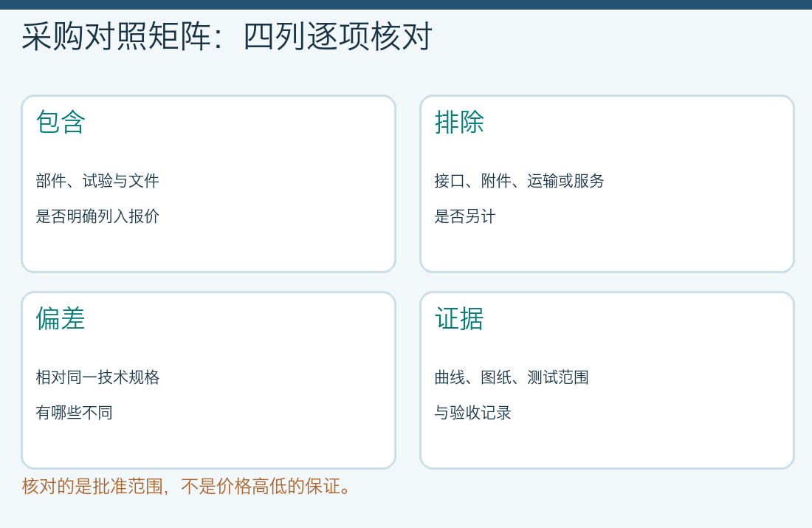Click the slide title 采购对照矩阵：四列逐项核对
This screenshot has width=812, height=528.
point(227,36)
